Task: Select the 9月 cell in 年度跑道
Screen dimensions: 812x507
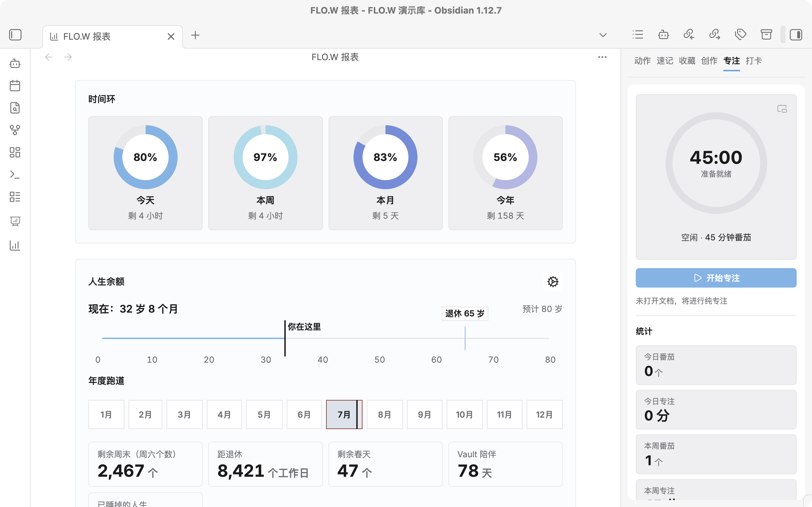Action: pos(425,415)
